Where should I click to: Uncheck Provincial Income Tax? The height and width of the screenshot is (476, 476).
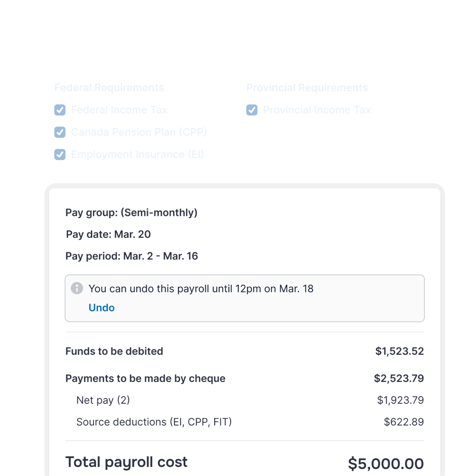(252, 110)
